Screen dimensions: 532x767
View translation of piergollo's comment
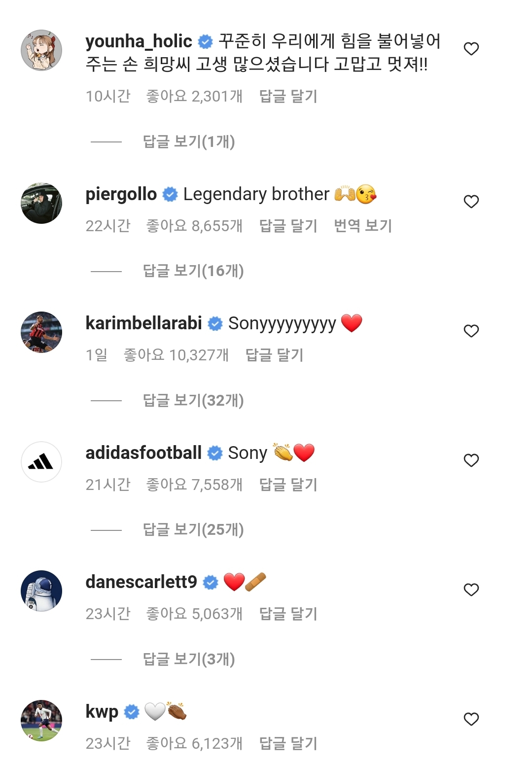point(362,226)
